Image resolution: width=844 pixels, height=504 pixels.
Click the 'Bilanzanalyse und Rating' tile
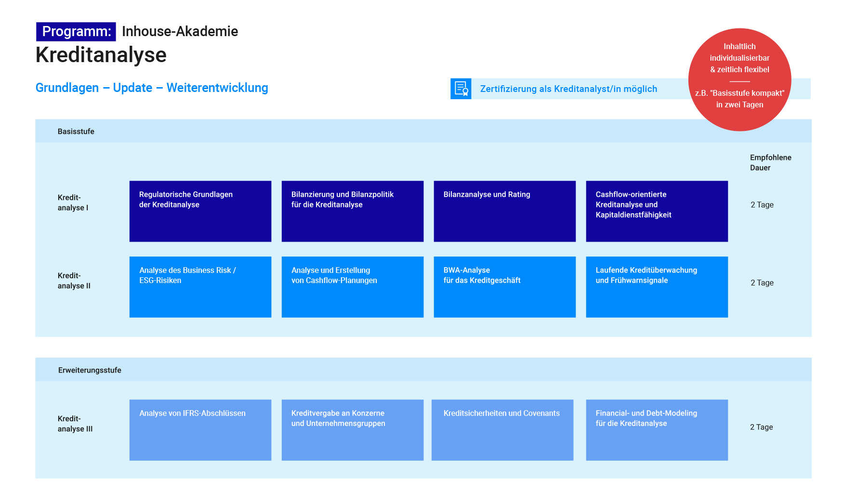[504, 211]
